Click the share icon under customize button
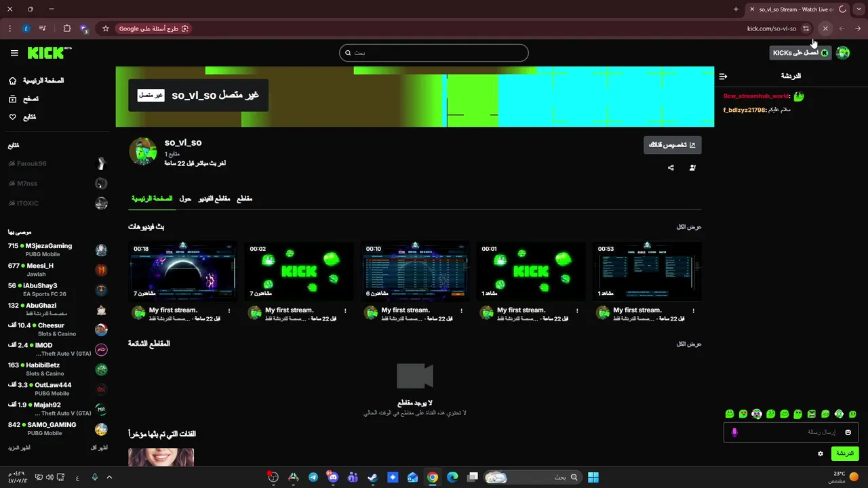 (x=671, y=168)
